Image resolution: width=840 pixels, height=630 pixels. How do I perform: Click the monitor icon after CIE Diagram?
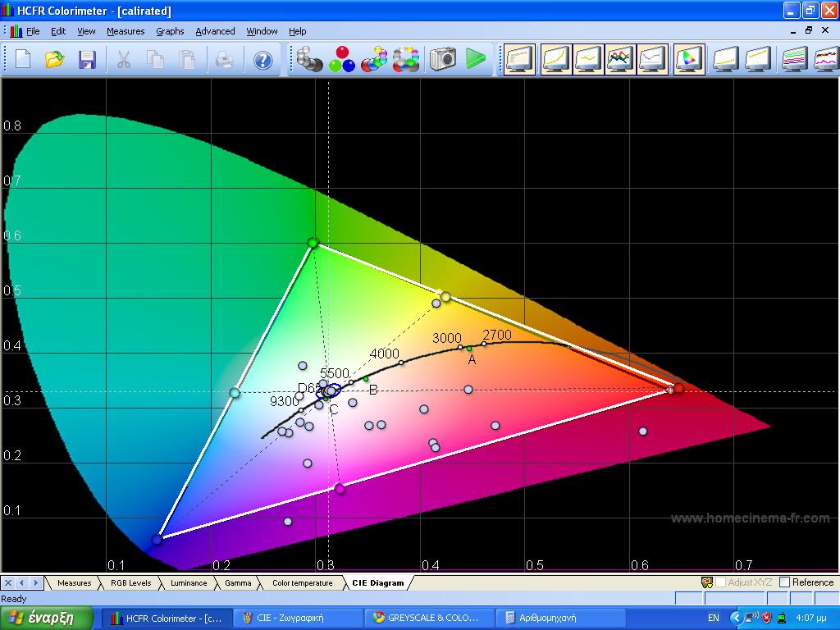[x=726, y=59]
